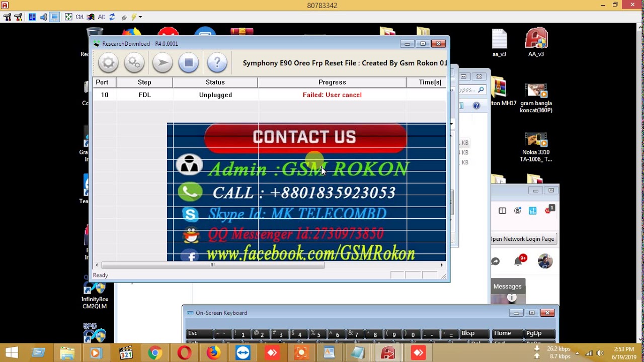Open aa_v3 file on desktop
Image resolution: width=644 pixels, height=362 pixels.
click(499, 42)
